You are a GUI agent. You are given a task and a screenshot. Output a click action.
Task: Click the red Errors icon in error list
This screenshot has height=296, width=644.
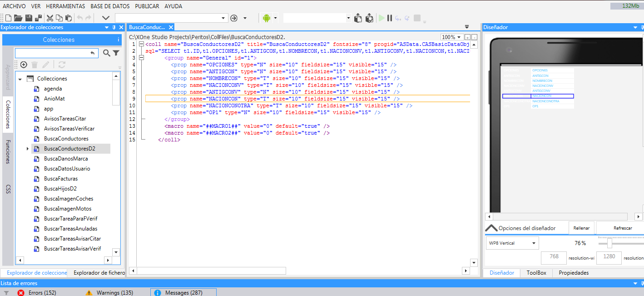click(21, 293)
